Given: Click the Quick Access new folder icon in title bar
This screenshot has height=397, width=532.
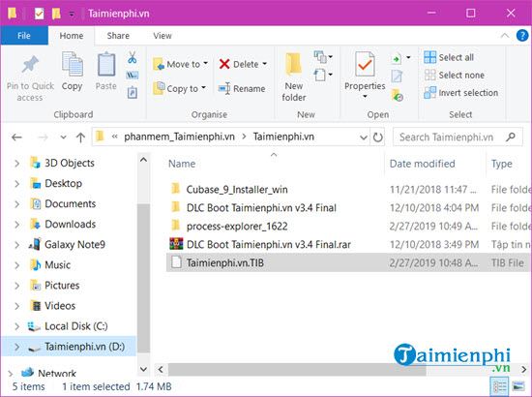Looking at the screenshot, I should click(x=56, y=14).
